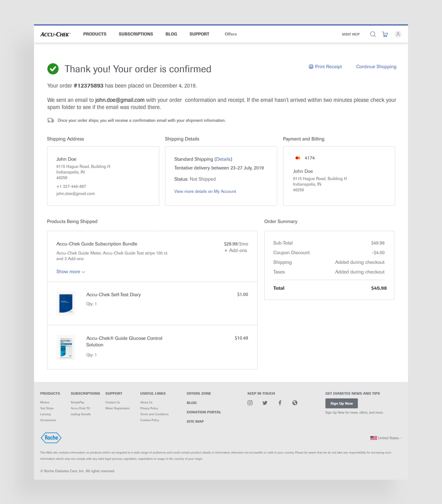The image size is (442, 504).
Task: Open Privacy Policy footer link
Action: click(x=149, y=408)
